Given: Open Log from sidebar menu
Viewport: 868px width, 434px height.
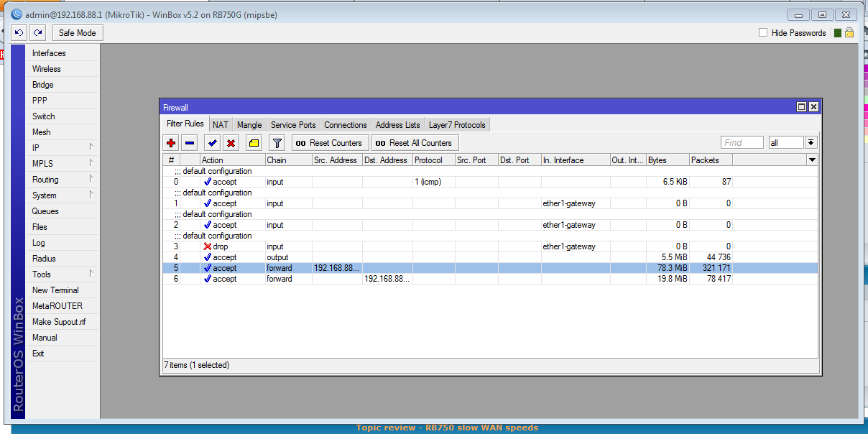Looking at the screenshot, I should (x=63, y=242).
